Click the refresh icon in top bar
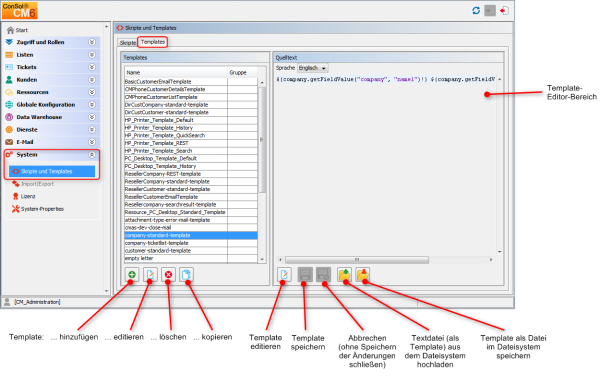Viewport: 600px width, 384px height. point(476,10)
